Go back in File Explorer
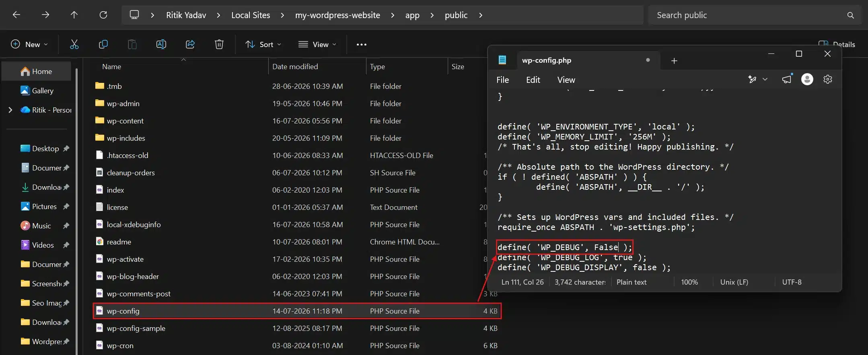 (16, 15)
